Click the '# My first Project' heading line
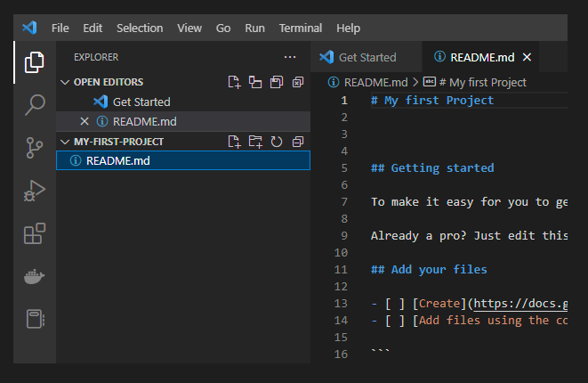The height and width of the screenshot is (383, 588). 432,101
